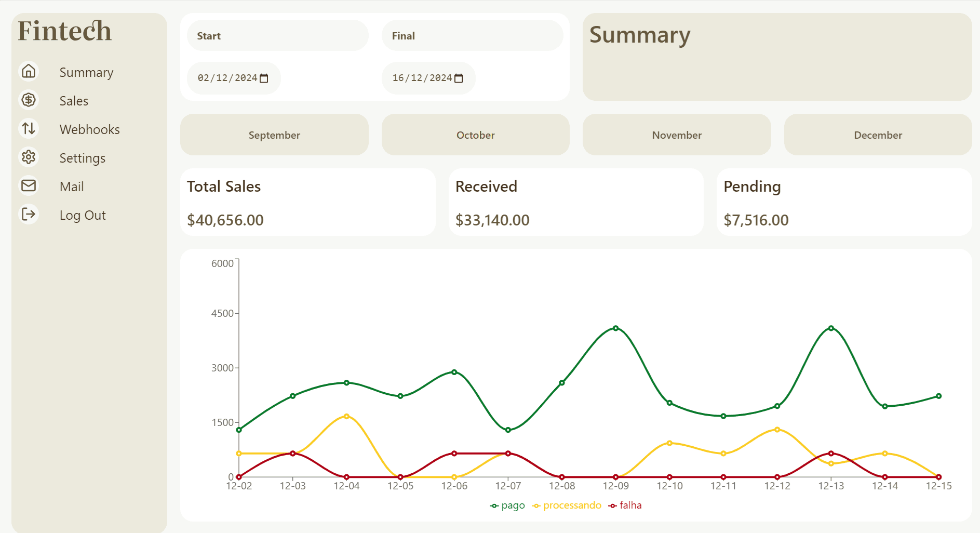Toggle the falha series in legend
This screenshot has width=980, height=533.
(625, 505)
